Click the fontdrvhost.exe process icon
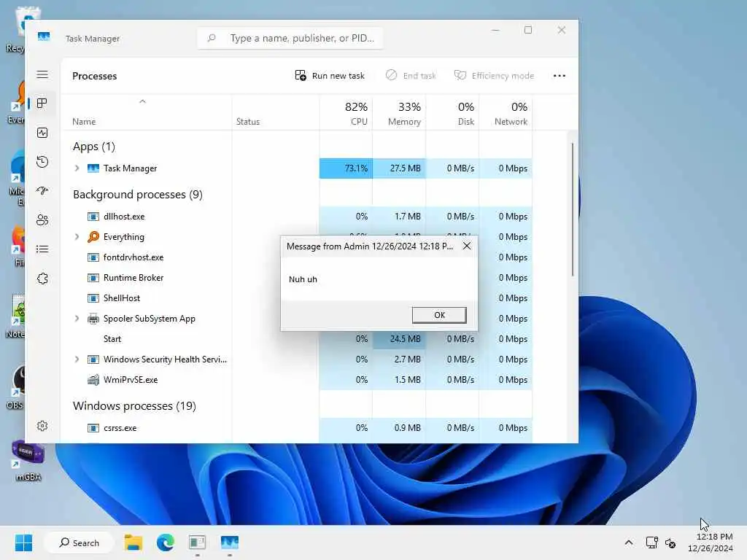Image resolution: width=747 pixels, height=560 pixels. pos(93,257)
